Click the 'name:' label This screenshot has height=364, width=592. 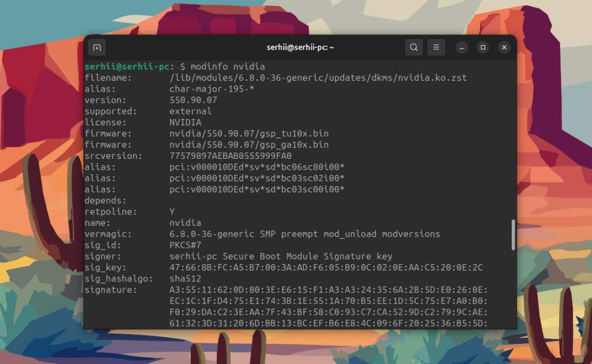[97, 223]
